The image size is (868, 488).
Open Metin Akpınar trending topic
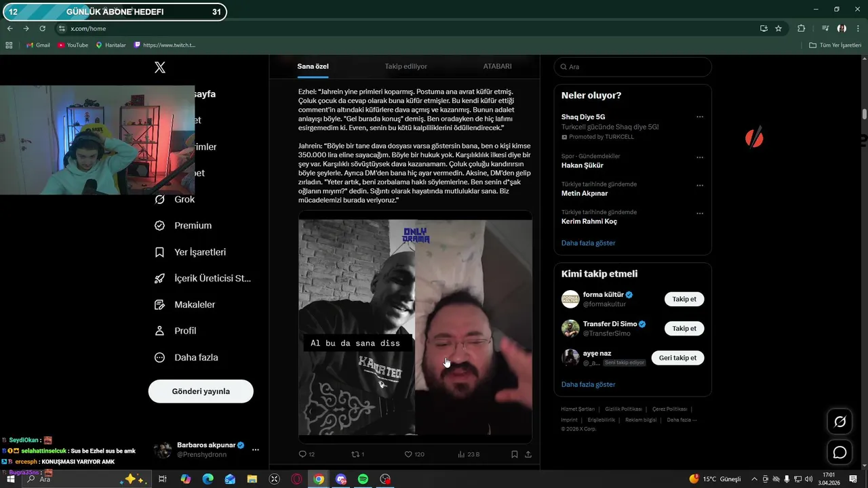[585, 193]
